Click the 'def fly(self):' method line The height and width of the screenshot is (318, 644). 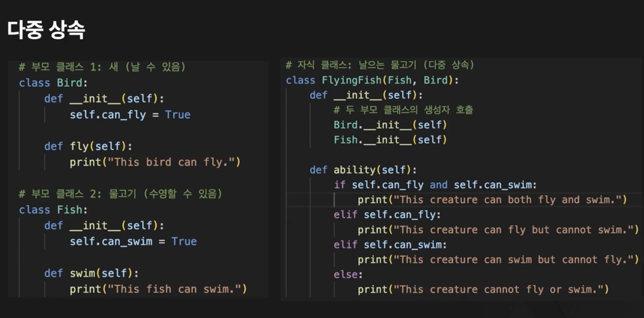click(x=88, y=146)
